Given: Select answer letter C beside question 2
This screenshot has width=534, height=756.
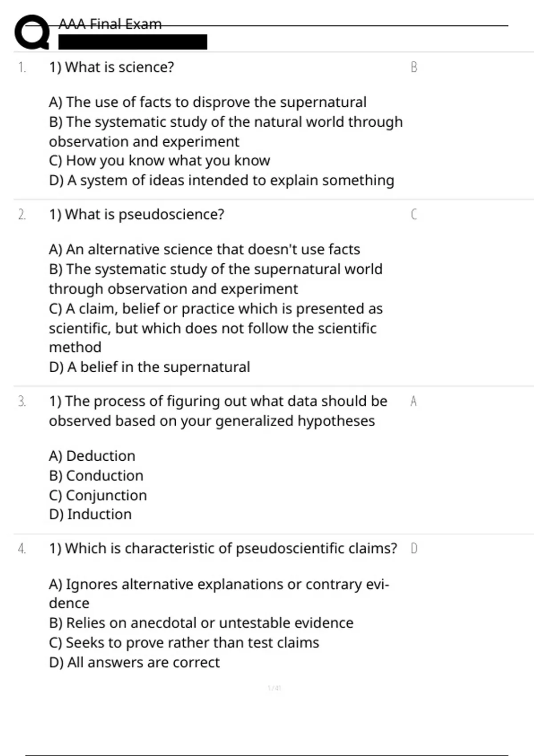Looking at the screenshot, I should point(414,214).
